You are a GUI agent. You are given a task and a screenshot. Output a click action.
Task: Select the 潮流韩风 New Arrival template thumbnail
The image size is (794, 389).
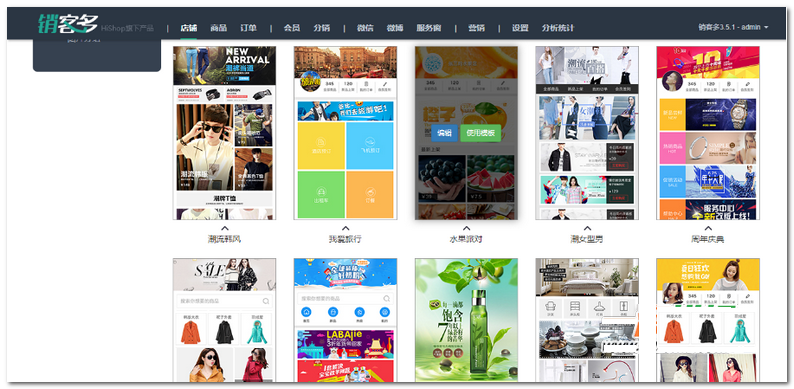(224, 133)
